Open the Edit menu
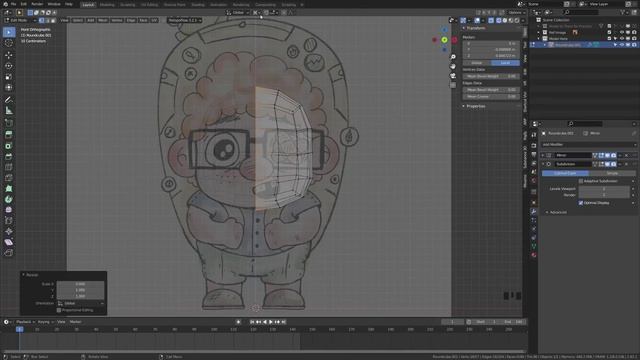The image size is (640, 360). pos(24,4)
